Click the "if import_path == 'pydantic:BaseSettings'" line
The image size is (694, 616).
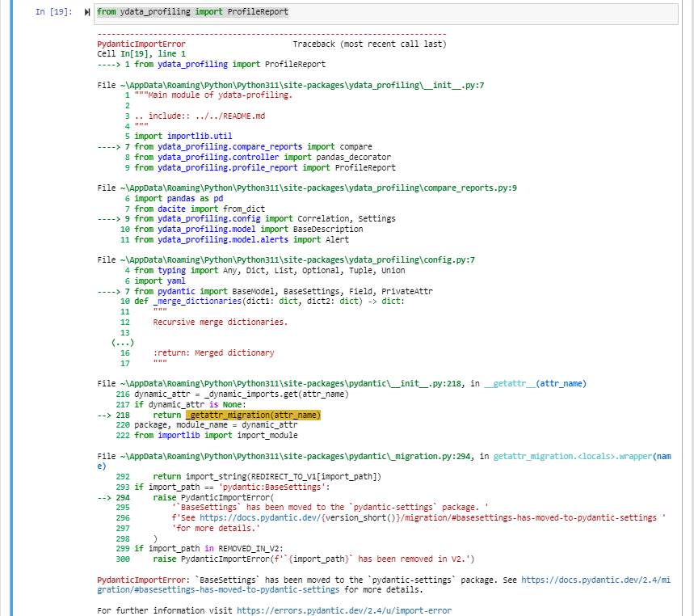[x=233, y=487]
